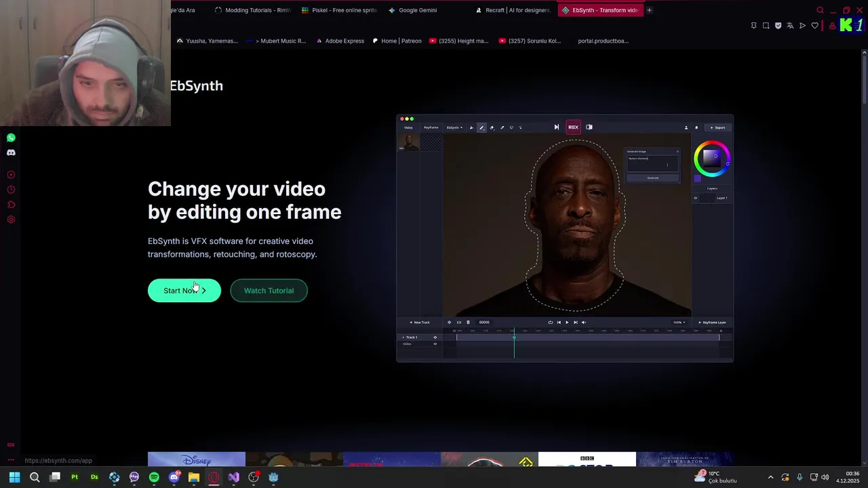
Task: Open Spotify from the taskbar
Action: (x=154, y=477)
